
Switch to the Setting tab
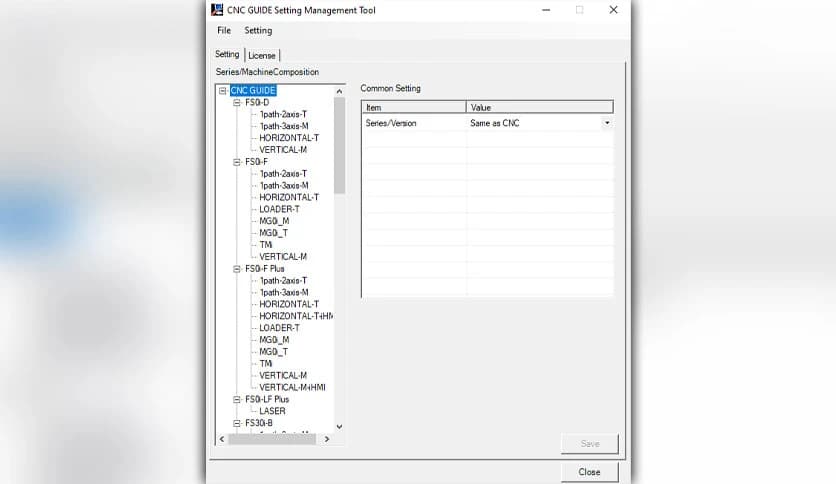coord(227,54)
